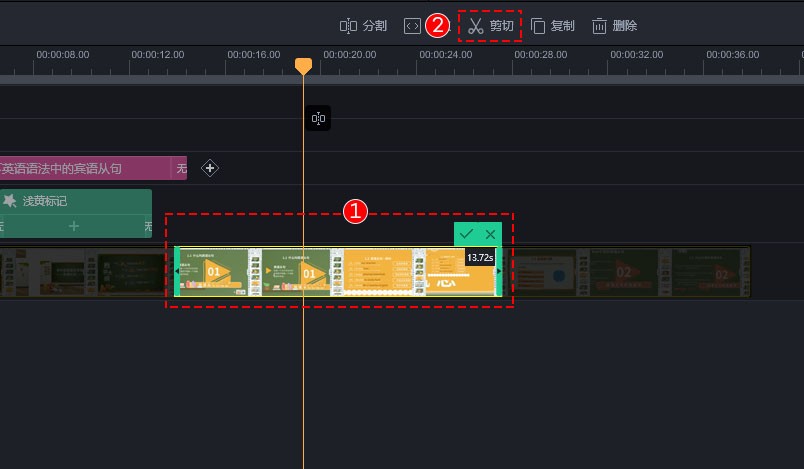804x469 pixels.
Task: Click the angle-bracket icon beside 分割
Action: pyautogui.click(x=412, y=26)
